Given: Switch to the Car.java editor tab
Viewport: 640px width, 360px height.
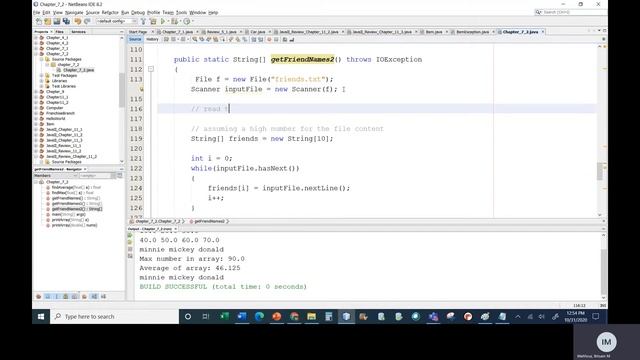Looking at the screenshot, I should click(x=258, y=31).
